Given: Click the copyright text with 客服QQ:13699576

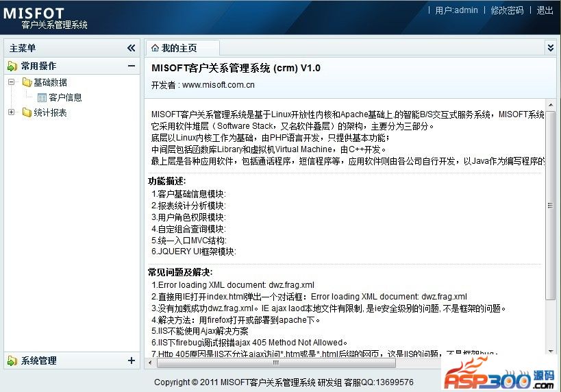Looking at the screenshot, I should [x=284, y=382].
